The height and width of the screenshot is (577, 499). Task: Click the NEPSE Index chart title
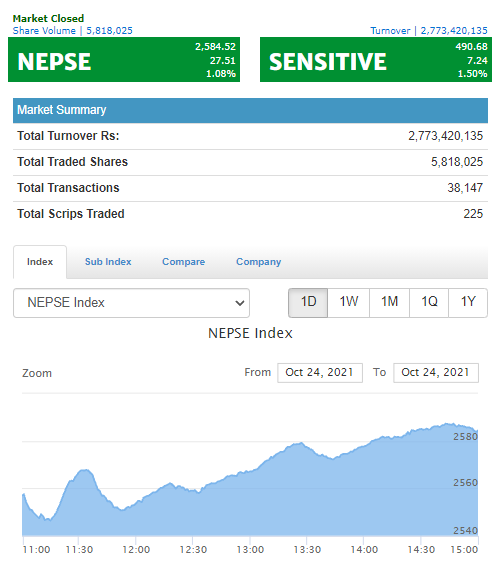click(250, 333)
